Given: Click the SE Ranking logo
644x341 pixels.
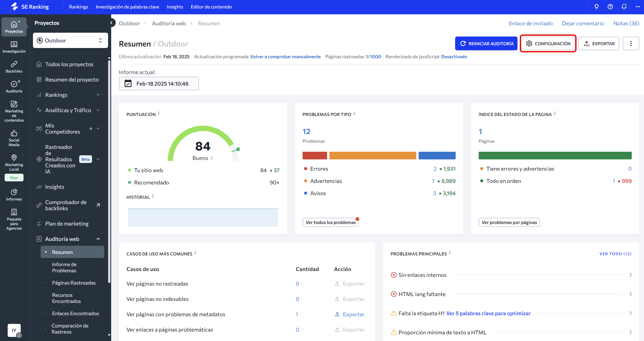Looking at the screenshot, I should point(30,7).
